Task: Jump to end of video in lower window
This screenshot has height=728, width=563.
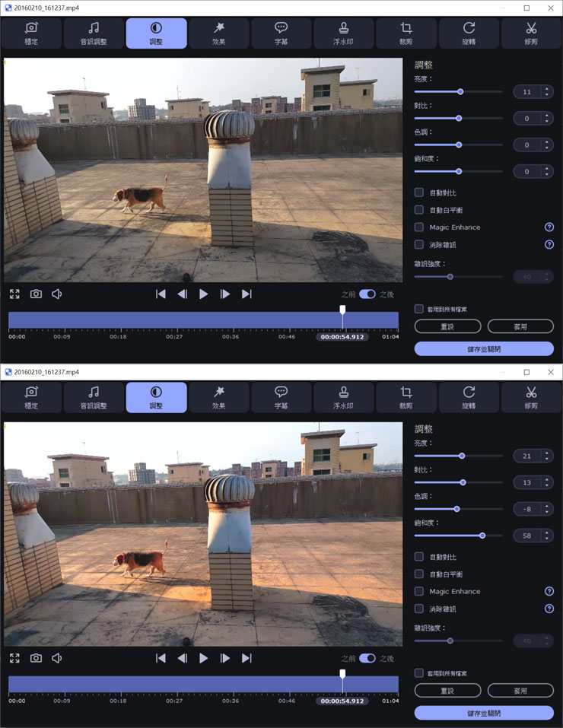Action: pyautogui.click(x=247, y=658)
